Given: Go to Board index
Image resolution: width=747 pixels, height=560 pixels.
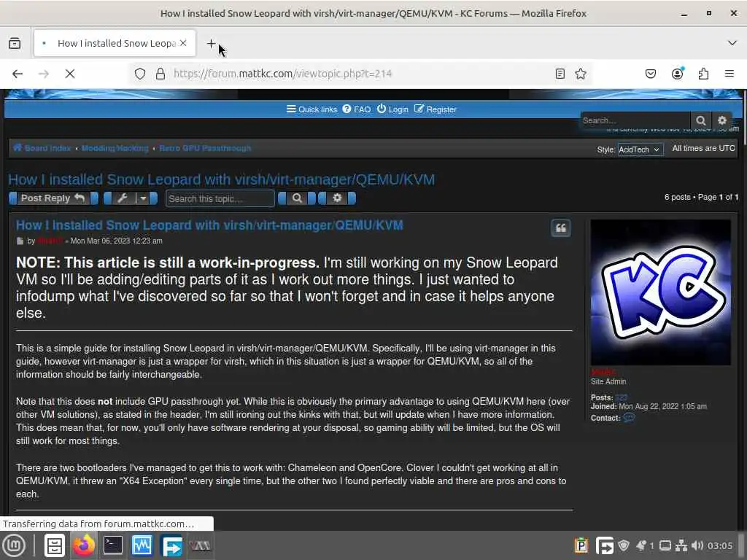Looking at the screenshot, I should pos(42,148).
